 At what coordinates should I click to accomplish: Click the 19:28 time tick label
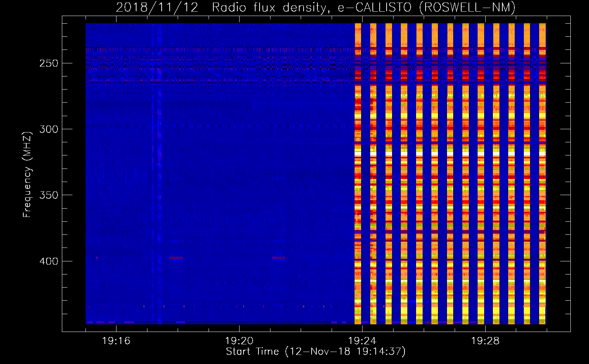click(485, 341)
